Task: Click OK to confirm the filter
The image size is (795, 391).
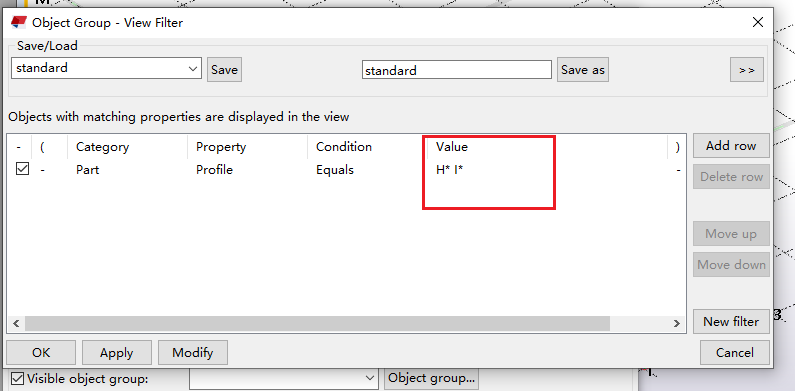Action: point(41,352)
